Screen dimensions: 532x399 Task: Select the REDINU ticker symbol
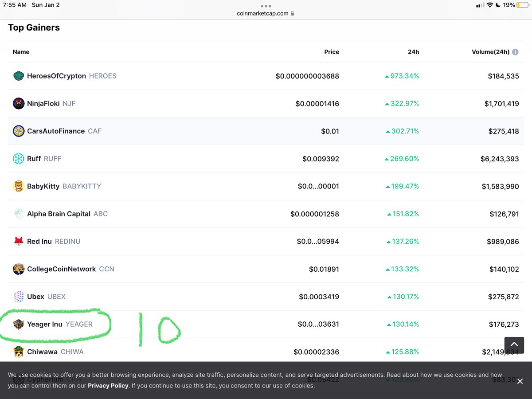(67, 241)
